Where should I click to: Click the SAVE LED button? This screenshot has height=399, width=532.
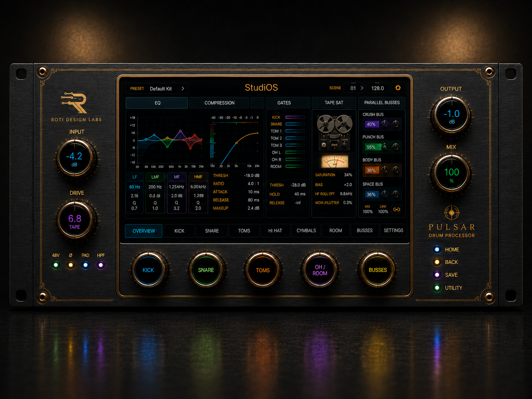(437, 275)
